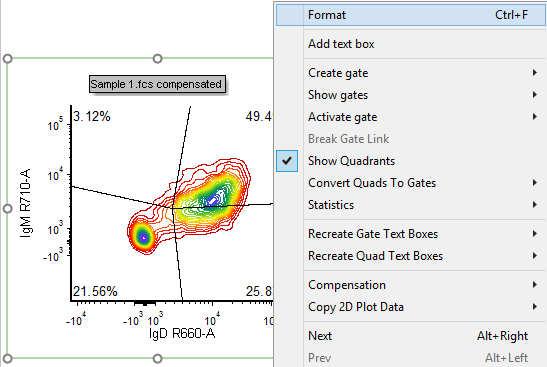The width and height of the screenshot is (547, 367).
Task: Click the upper-right contour population center
Action: click(x=213, y=200)
